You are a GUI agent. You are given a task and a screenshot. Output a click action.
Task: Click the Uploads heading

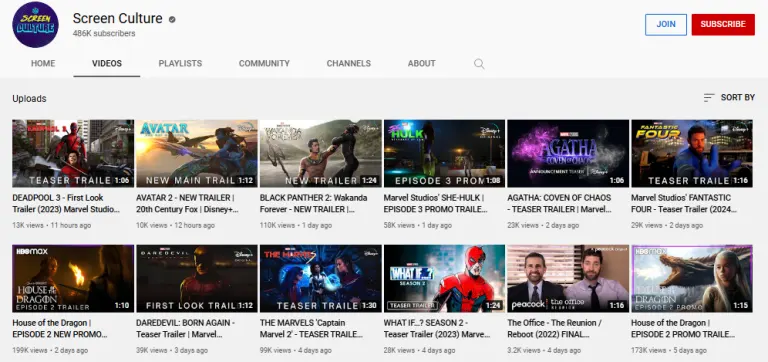tap(29, 98)
